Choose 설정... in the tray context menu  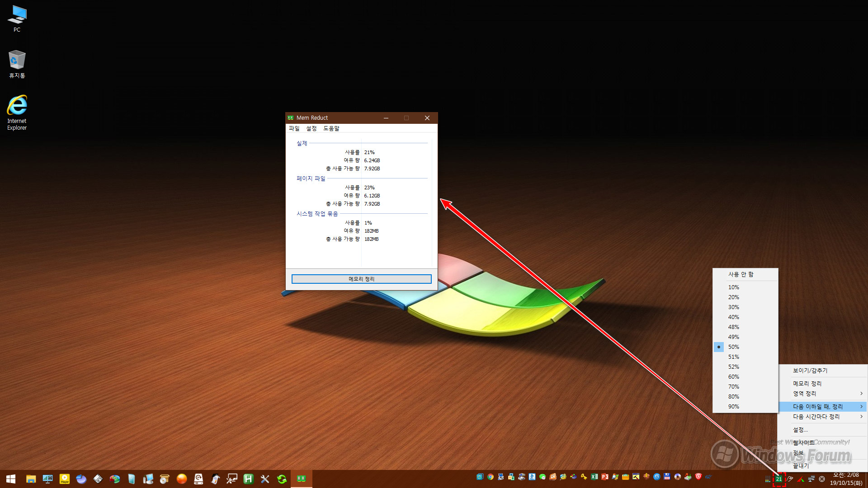click(x=823, y=430)
